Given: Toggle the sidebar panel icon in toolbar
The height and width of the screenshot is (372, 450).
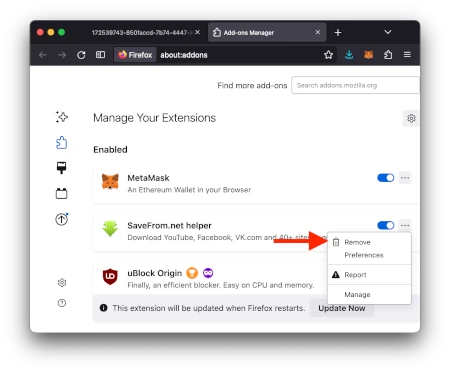Looking at the screenshot, I should (x=100, y=55).
